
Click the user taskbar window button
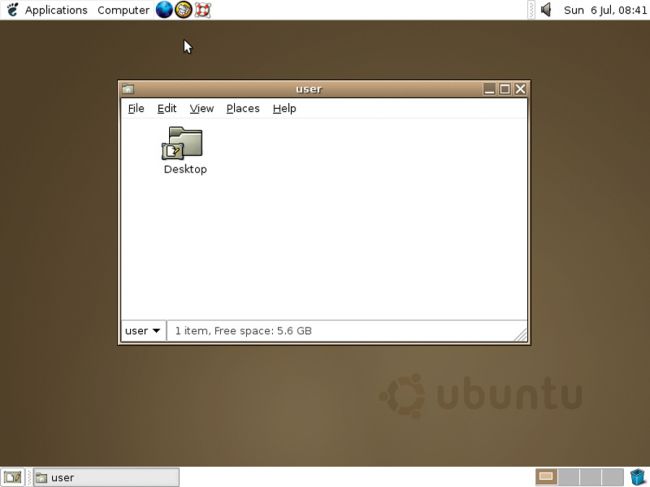click(x=106, y=477)
